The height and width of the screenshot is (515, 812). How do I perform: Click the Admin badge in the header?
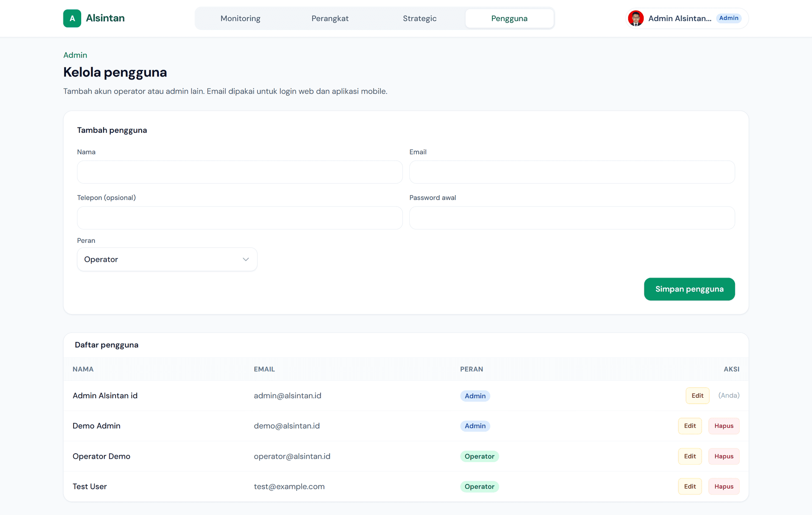[x=729, y=18]
